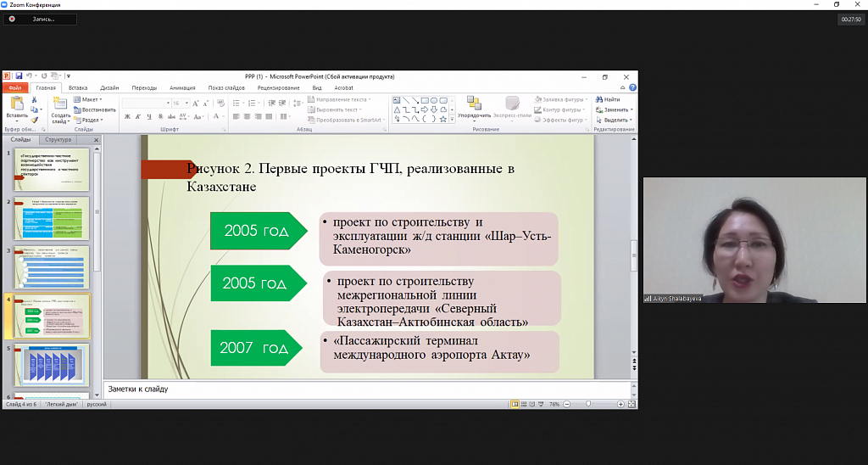
Task: Click the Заметки к слайду notes field
Action: pos(366,389)
